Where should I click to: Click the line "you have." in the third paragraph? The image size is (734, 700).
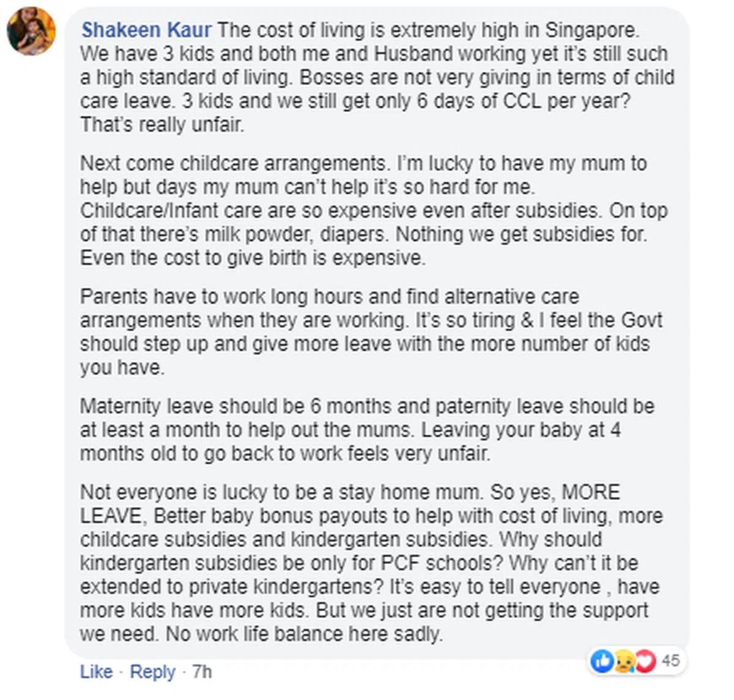coord(122,368)
